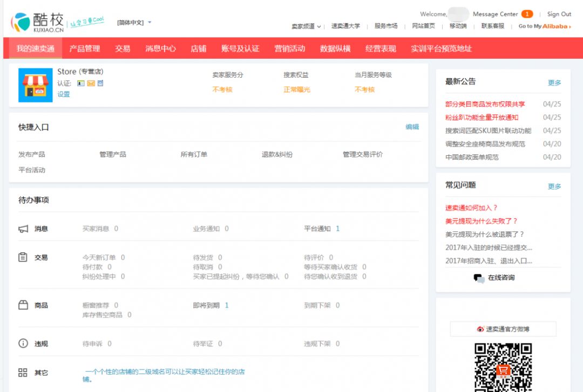
Task: Click the 其它 grid icon
Action: point(23,372)
